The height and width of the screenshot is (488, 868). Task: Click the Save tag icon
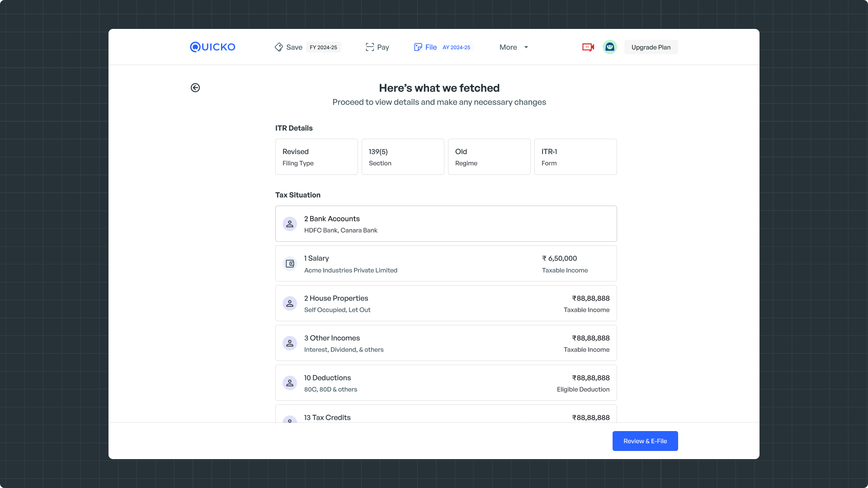click(x=278, y=47)
